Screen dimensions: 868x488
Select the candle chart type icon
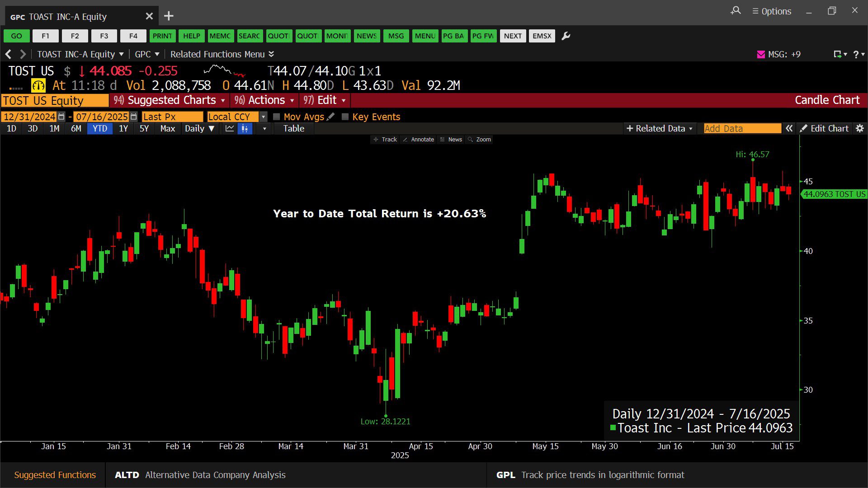[245, 129]
